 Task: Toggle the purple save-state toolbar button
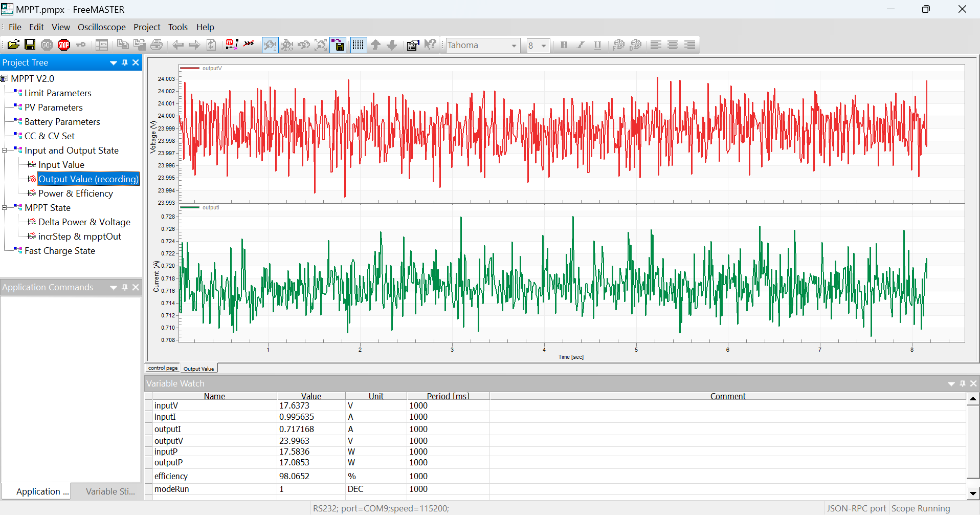tap(338, 45)
